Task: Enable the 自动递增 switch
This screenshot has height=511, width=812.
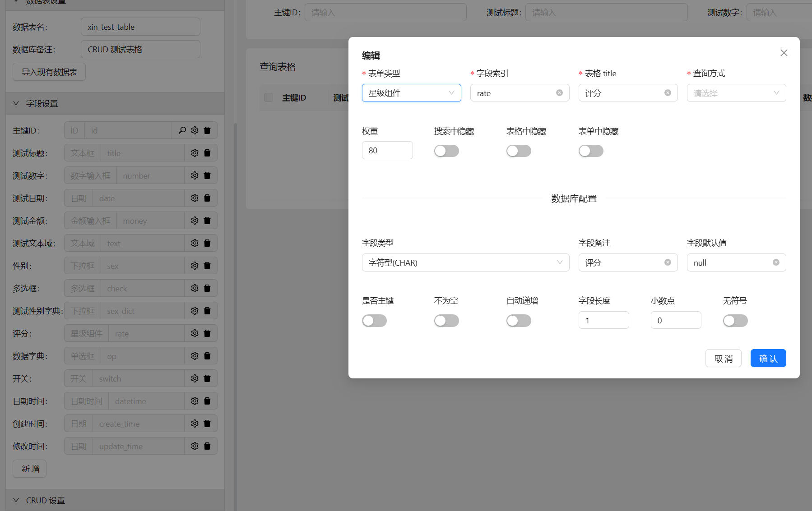Action: (x=519, y=321)
